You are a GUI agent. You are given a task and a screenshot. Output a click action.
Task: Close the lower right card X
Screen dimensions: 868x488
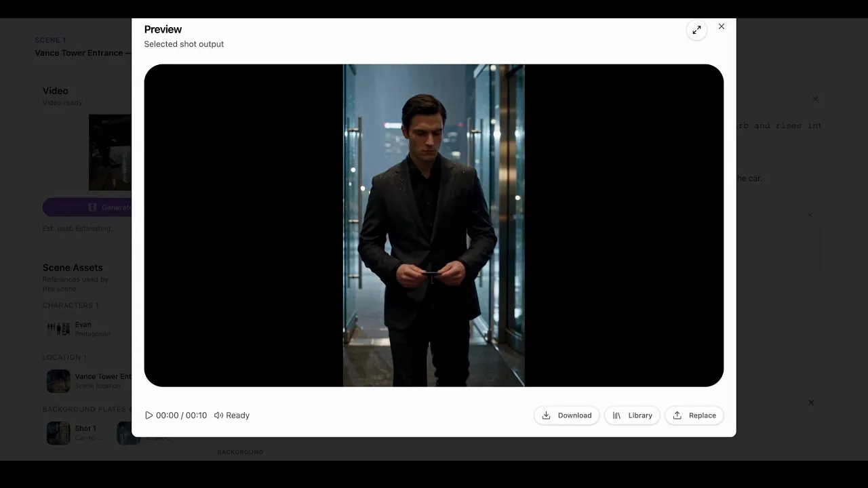(x=811, y=403)
